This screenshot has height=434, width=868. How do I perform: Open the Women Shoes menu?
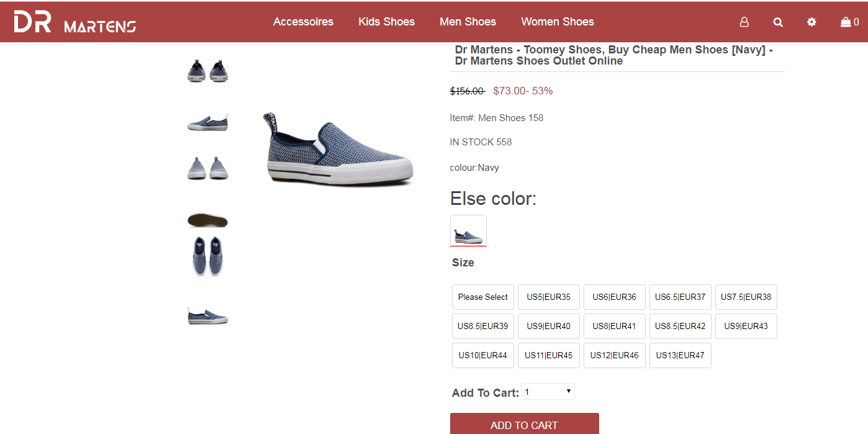(x=557, y=22)
